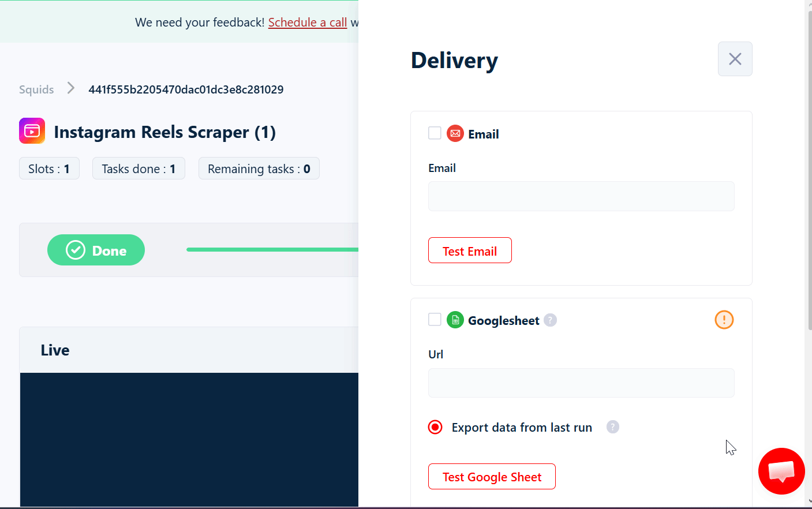Switch to the Live tab
The width and height of the screenshot is (812, 509).
pos(55,350)
